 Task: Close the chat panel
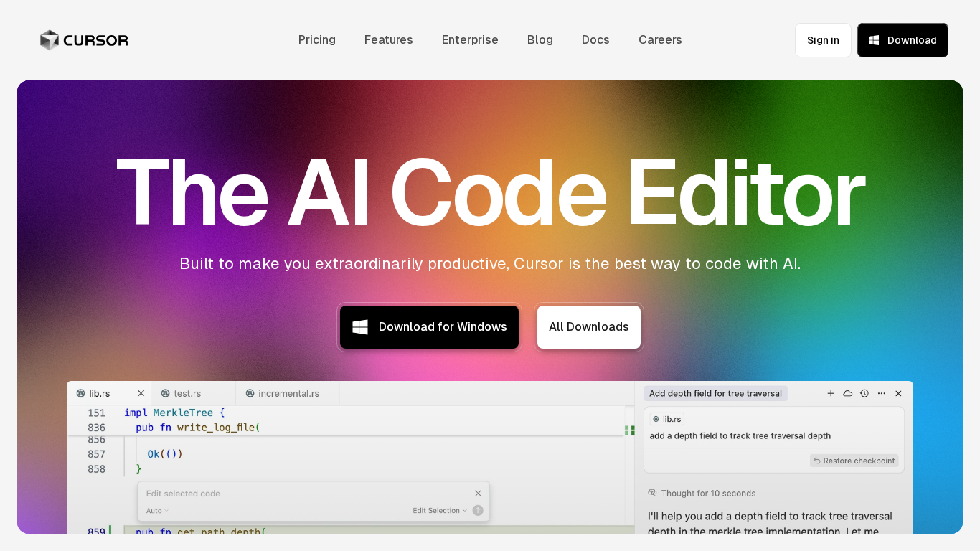pos(898,393)
